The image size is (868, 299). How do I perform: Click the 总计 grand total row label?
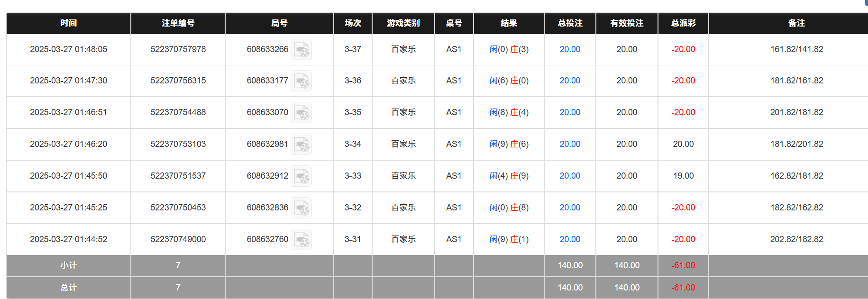[68, 288]
